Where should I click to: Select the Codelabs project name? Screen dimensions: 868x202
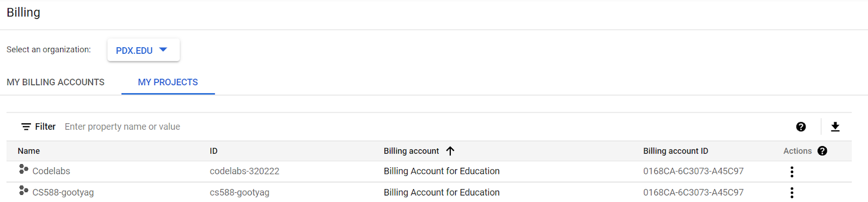click(x=51, y=171)
